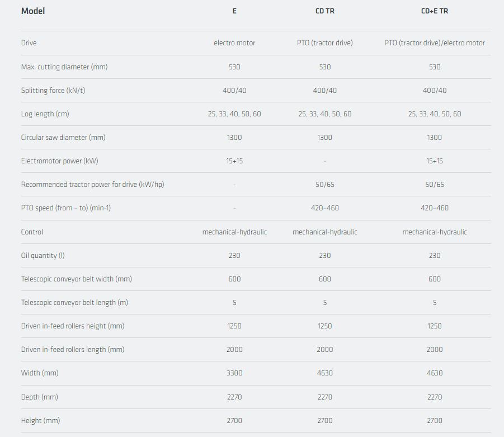Image resolution: width=504 pixels, height=437 pixels.
Task: Click the 'PTO speed (from – to)' label
Action: pyautogui.click(x=66, y=208)
